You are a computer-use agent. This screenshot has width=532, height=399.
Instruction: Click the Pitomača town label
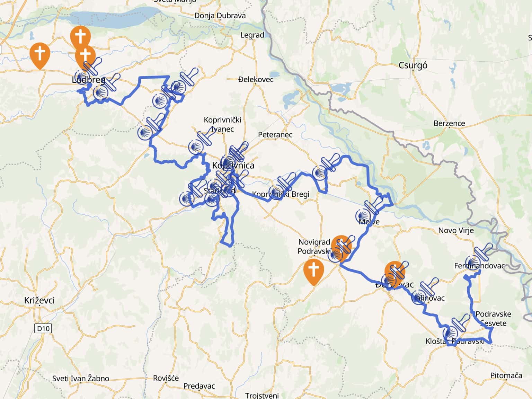[x=506, y=375]
